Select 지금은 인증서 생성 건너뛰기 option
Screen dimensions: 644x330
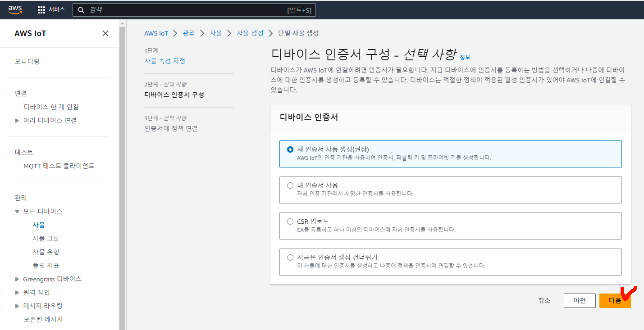coord(290,257)
